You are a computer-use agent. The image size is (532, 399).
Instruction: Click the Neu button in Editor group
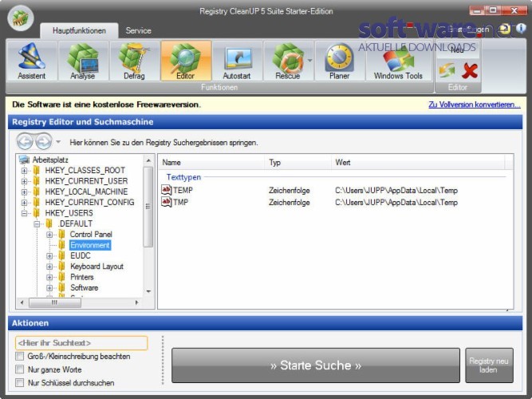[x=457, y=50]
